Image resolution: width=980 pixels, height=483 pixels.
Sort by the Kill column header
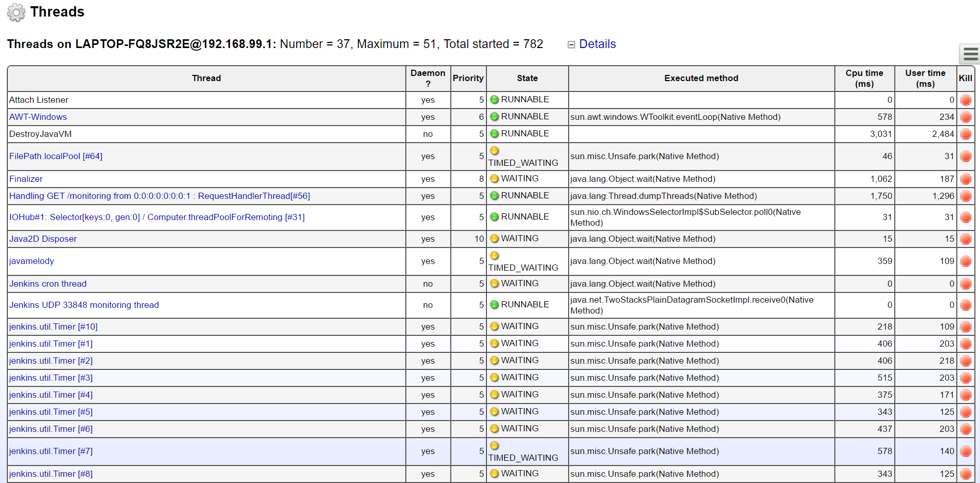tap(966, 79)
